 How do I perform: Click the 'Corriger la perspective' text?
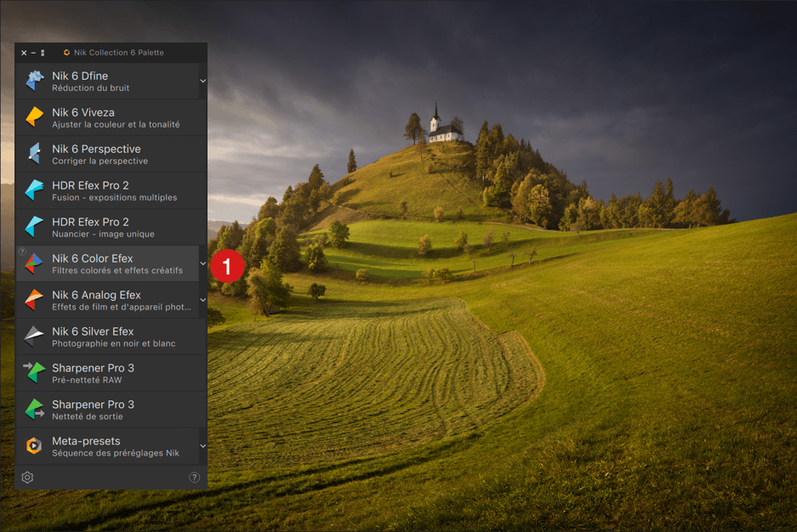click(x=100, y=161)
